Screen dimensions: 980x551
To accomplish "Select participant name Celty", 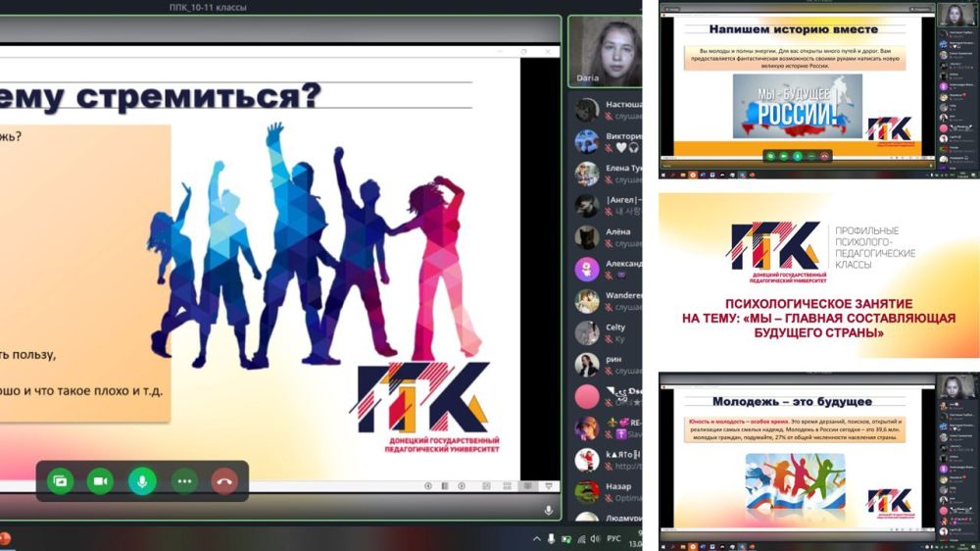I will (x=615, y=327).
